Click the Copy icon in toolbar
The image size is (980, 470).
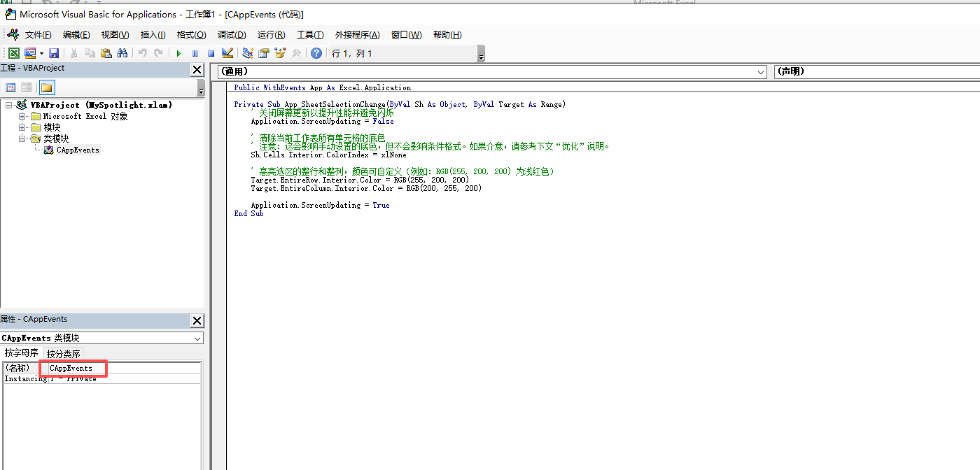coord(90,53)
